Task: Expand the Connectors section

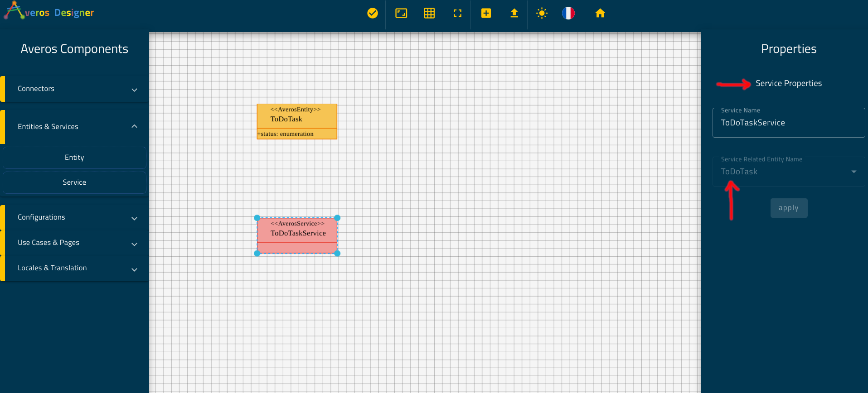Action: [x=75, y=89]
